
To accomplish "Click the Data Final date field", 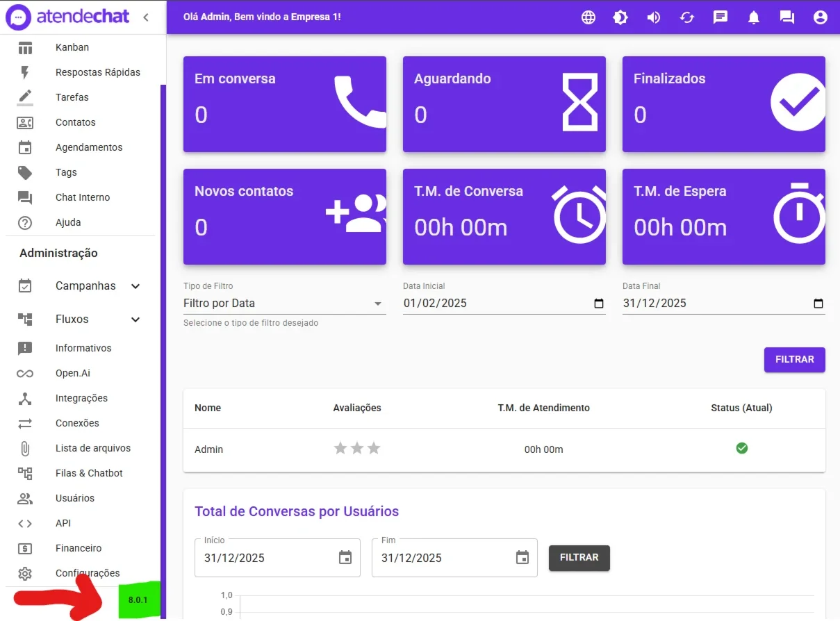I will click(x=724, y=304).
